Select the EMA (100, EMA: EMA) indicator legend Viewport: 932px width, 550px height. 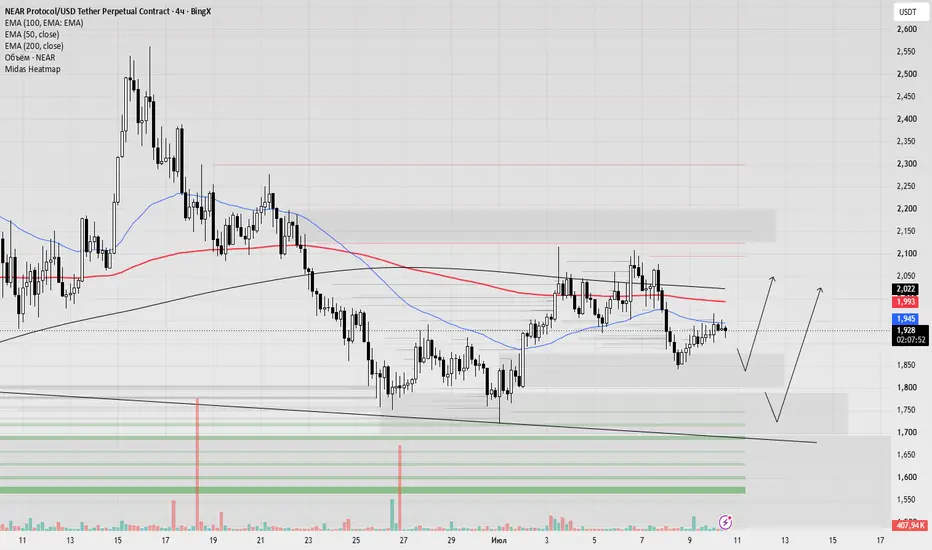[x=44, y=23]
